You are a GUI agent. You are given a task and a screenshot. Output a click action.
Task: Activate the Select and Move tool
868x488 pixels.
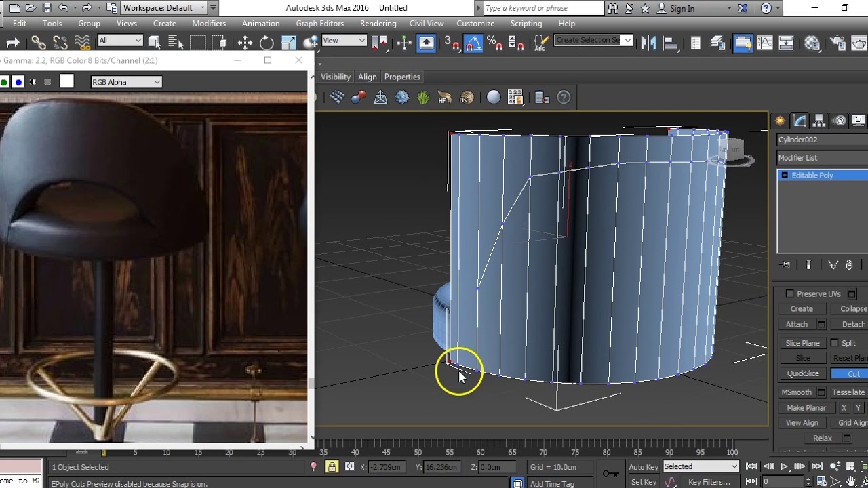click(245, 43)
